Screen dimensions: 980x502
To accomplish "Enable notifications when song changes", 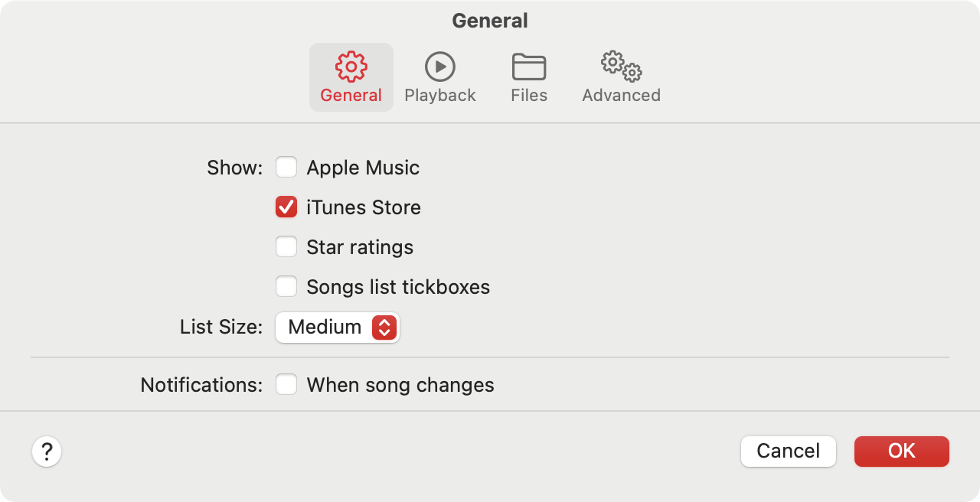I will 286,385.
